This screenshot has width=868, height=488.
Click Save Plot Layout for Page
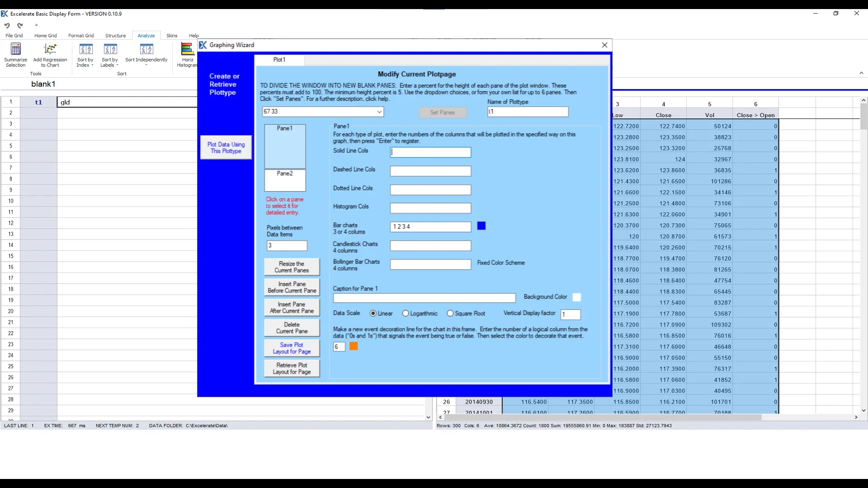tap(292, 348)
